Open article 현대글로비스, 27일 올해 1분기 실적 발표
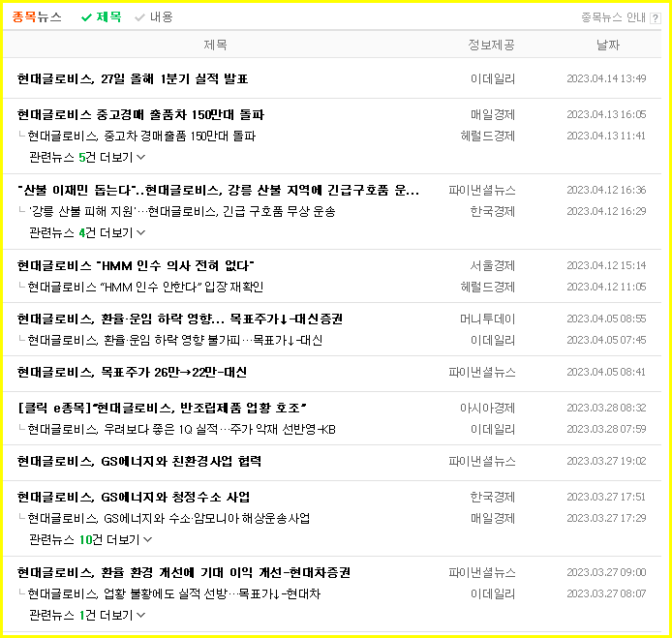The width and height of the screenshot is (672, 638). point(133,78)
